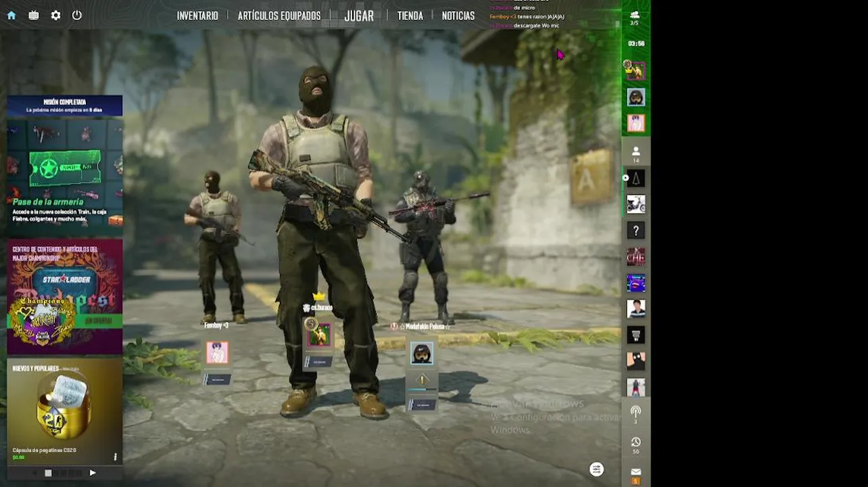
Task: Select the friend with question mark avatar
Action: [x=635, y=231]
